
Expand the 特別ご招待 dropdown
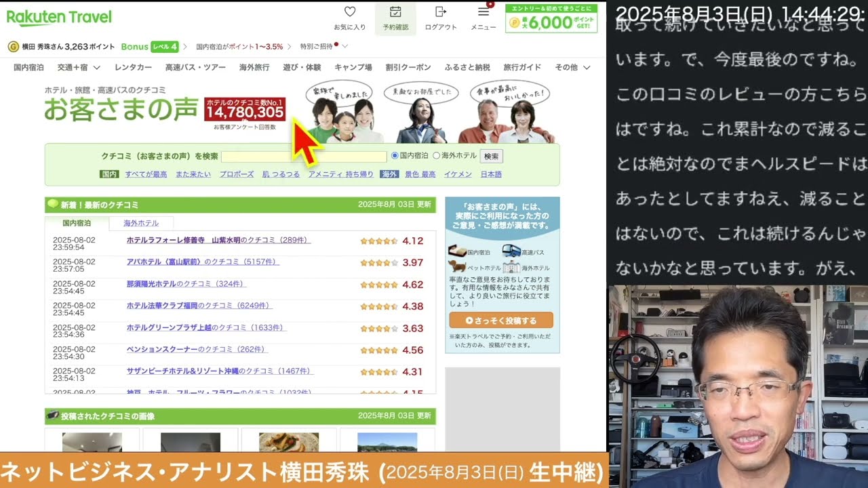tap(324, 47)
